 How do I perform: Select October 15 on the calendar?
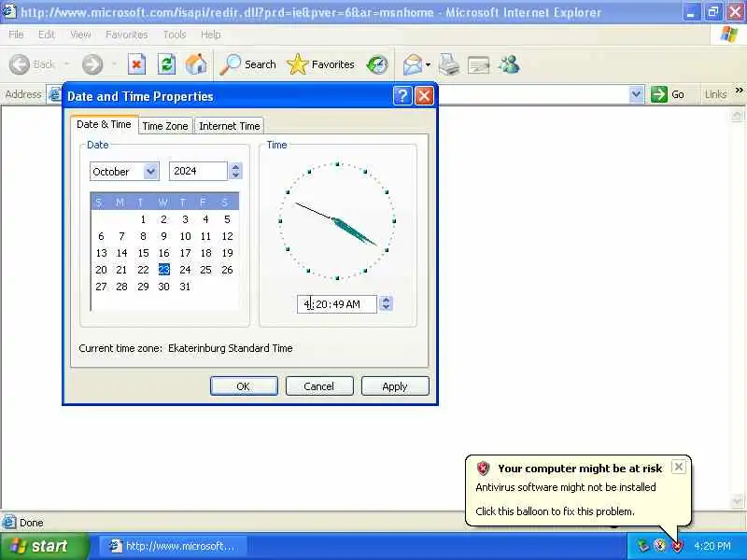tap(143, 253)
